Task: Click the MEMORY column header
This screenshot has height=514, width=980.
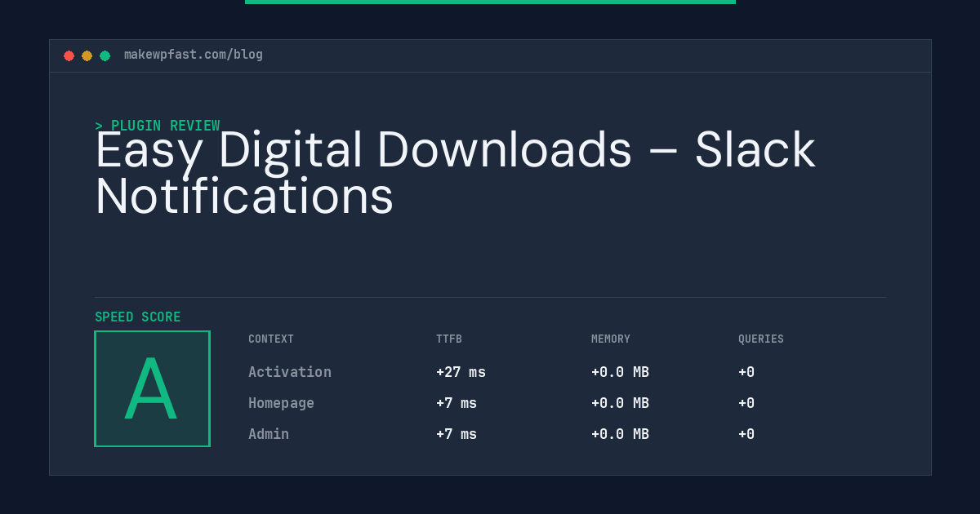Action: click(611, 339)
